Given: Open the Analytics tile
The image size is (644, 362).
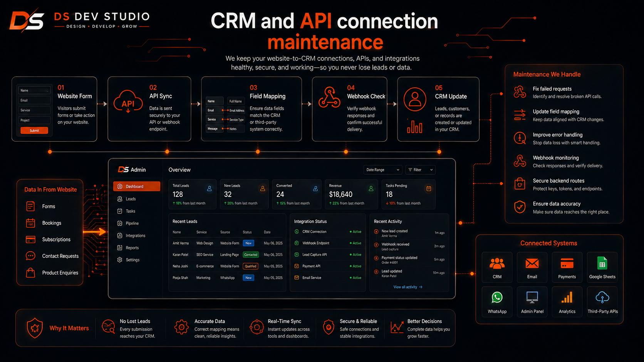Looking at the screenshot, I should pos(567,302).
